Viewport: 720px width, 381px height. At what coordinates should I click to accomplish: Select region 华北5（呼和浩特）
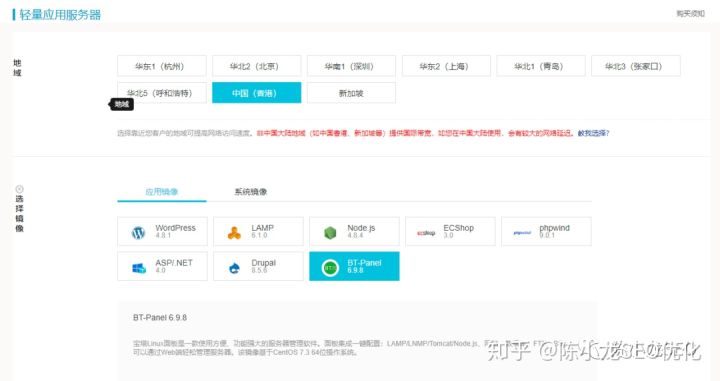(162, 93)
